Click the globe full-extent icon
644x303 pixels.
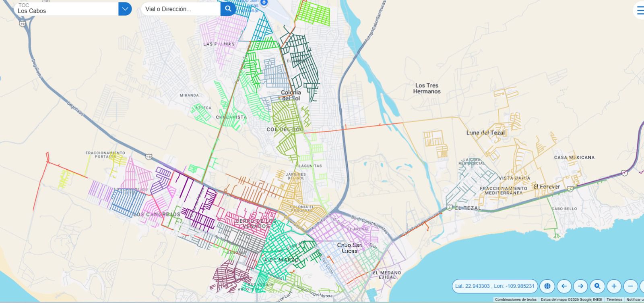coord(547,286)
